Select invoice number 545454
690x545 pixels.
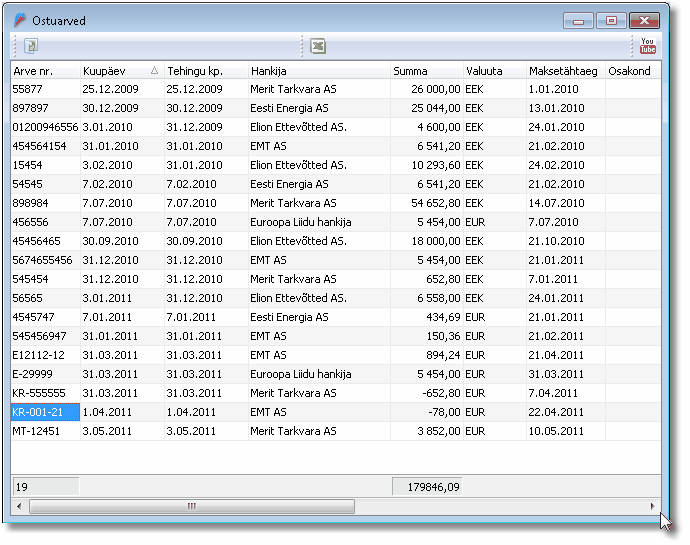[45, 279]
